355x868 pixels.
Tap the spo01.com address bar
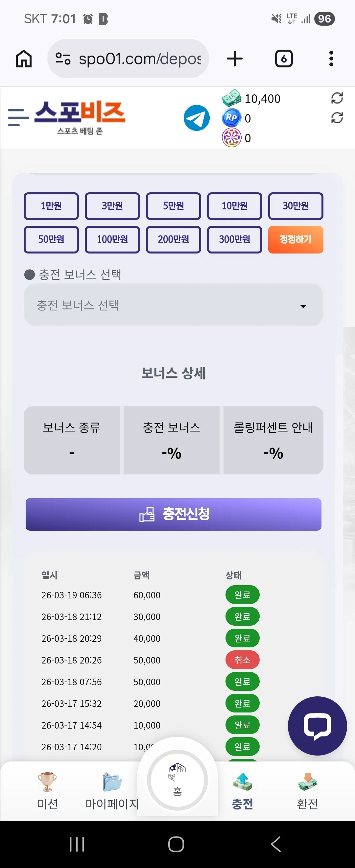tap(128, 59)
